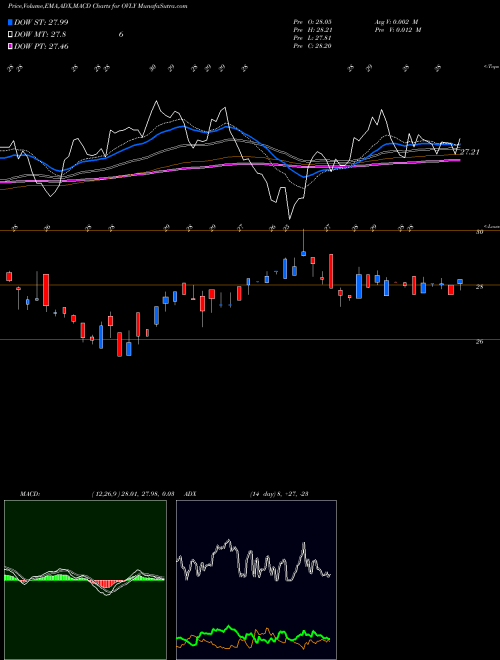Select the 'DOW MT: 27.8' legend label
Image resolution: width=500 pixels, height=660 pixels.
40,35
